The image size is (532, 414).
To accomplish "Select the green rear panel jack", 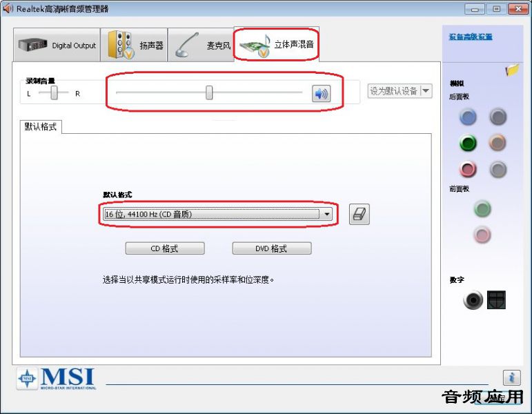I will coord(468,143).
